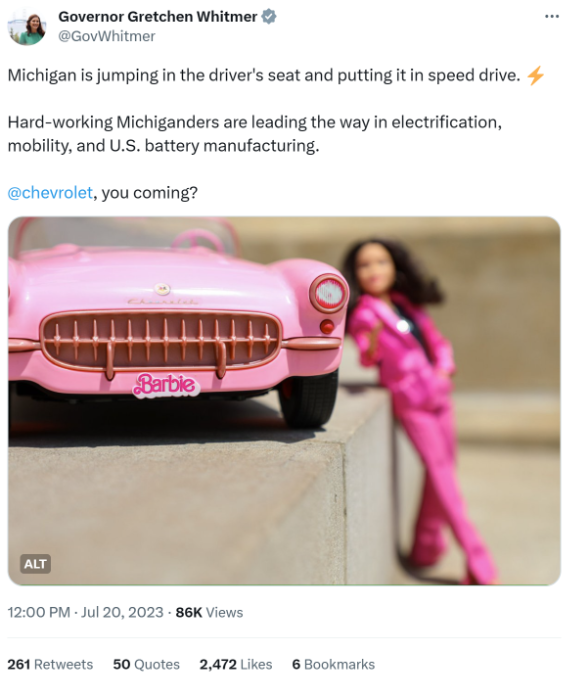
Task: Open the three-dot more options menu
Action: 552,17
